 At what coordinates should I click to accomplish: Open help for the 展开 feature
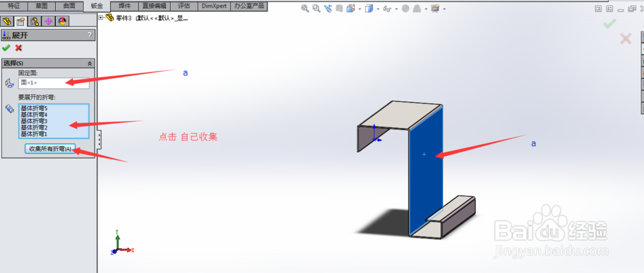[90, 35]
